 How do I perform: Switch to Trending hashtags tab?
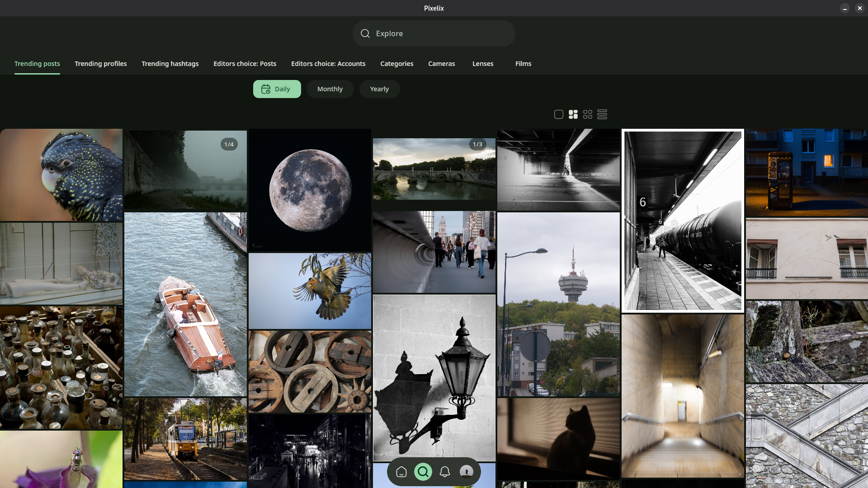170,64
